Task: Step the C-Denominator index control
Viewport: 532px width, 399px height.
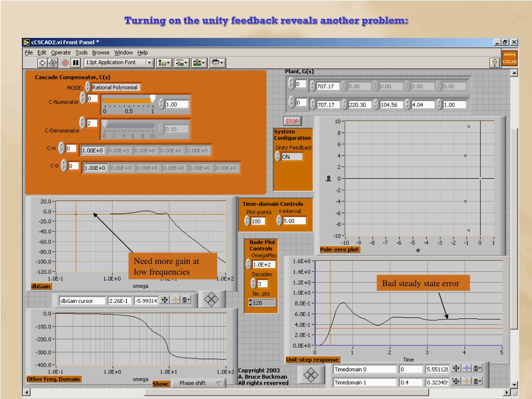Action: pyautogui.click(x=82, y=123)
